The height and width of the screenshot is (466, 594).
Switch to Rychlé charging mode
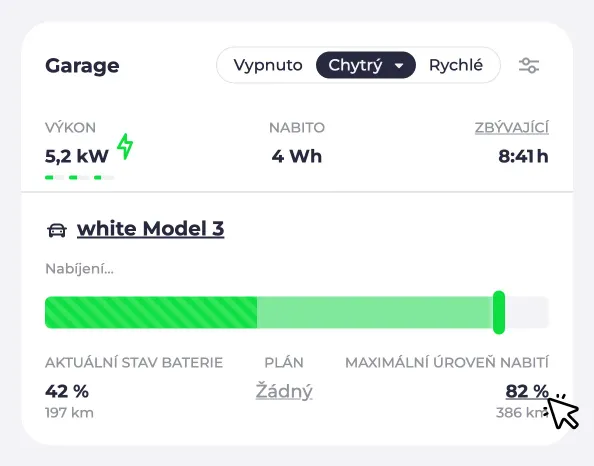(x=456, y=65)
